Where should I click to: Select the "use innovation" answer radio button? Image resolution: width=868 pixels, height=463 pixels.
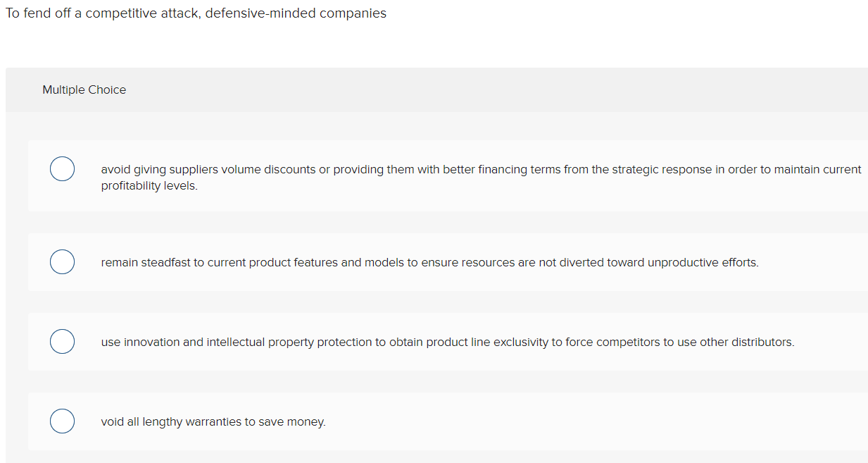(x=62, y=342)
